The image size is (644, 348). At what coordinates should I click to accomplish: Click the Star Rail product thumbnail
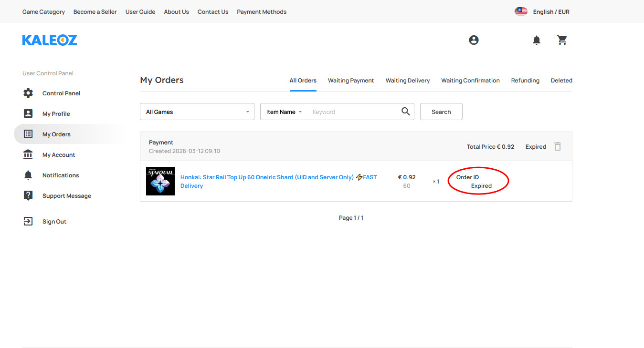[x=160, y=181]
